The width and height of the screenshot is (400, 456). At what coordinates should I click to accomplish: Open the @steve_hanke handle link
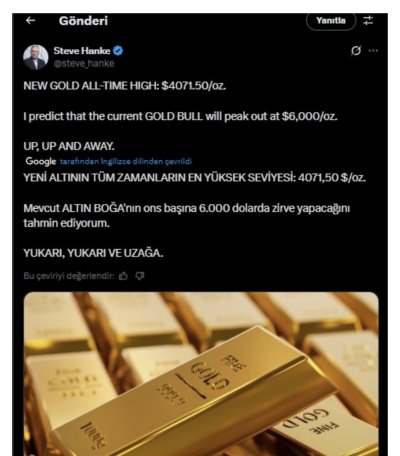(x=84, y=63)
